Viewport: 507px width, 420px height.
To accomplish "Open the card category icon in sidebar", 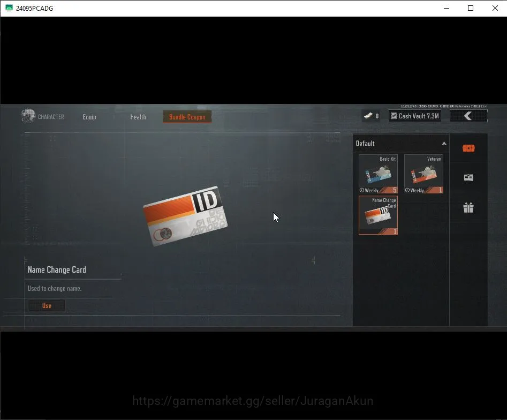I will click(468, 177).
